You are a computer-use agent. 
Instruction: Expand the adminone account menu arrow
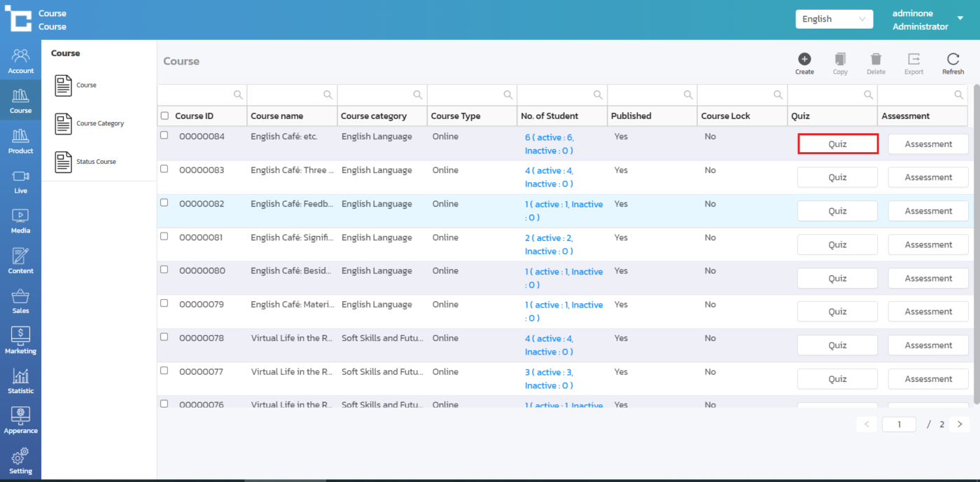click(960, 19)
